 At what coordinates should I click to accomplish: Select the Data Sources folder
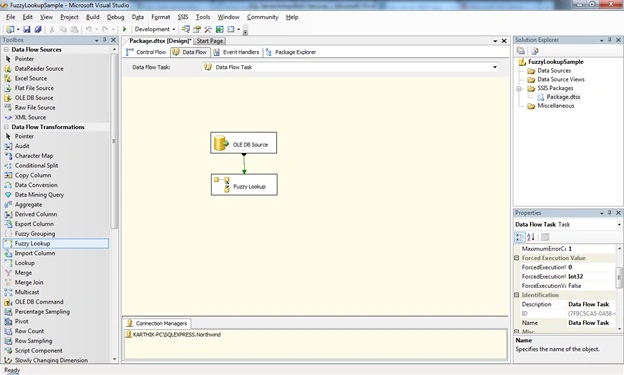[554, 70]
